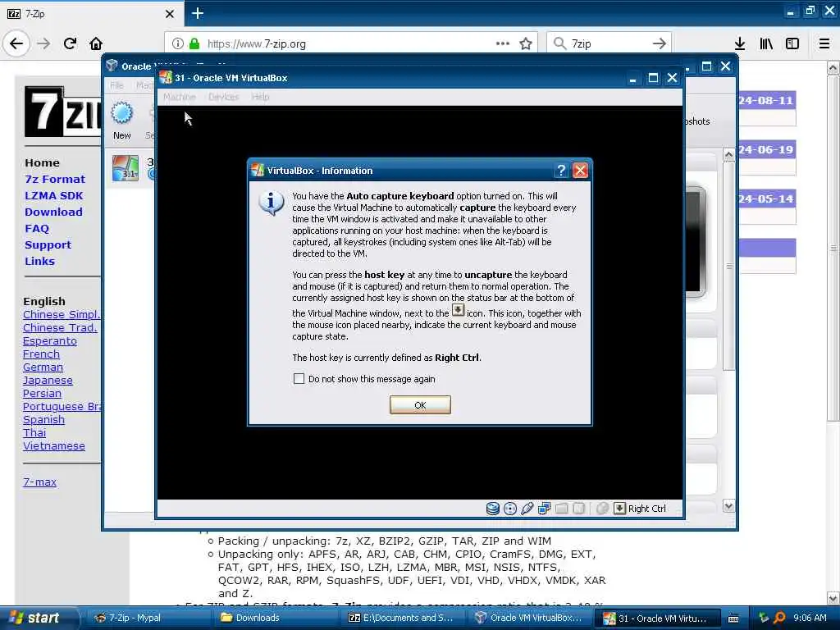The width and height of the screenshot is (840, 630).
Task: Click the mouse capture icon in the VM status bar
Action: tap(602, 509)
